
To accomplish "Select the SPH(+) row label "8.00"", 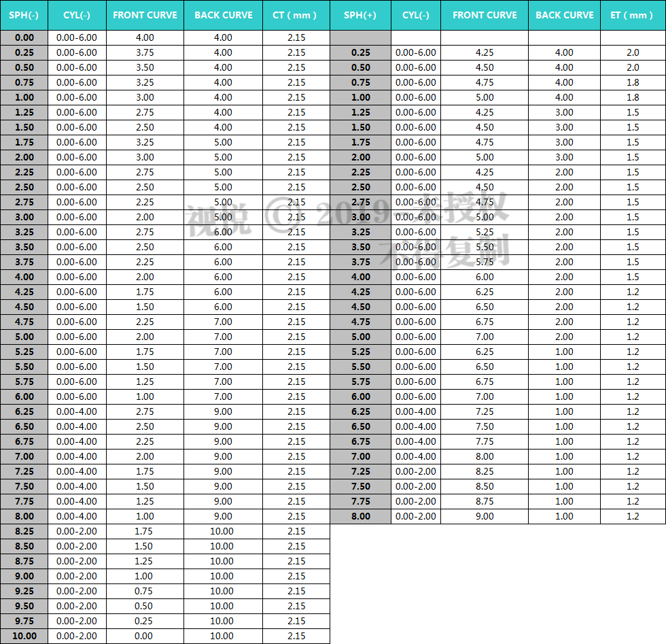I will 361,516.
